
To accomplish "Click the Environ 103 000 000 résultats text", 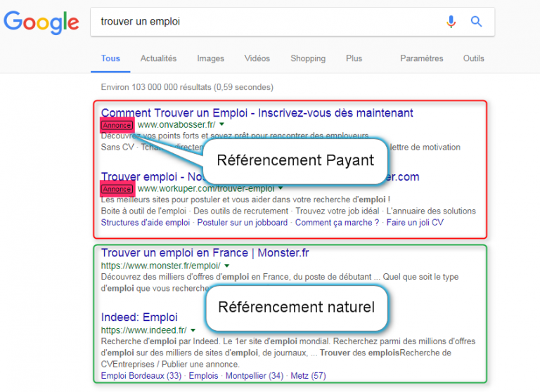I will tap(187, 87).
